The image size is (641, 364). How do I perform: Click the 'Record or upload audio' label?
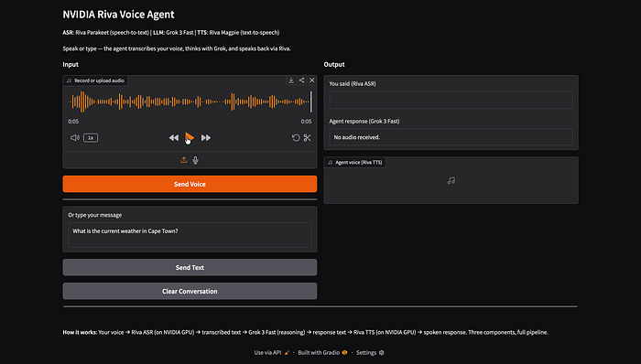coord(95,80)
